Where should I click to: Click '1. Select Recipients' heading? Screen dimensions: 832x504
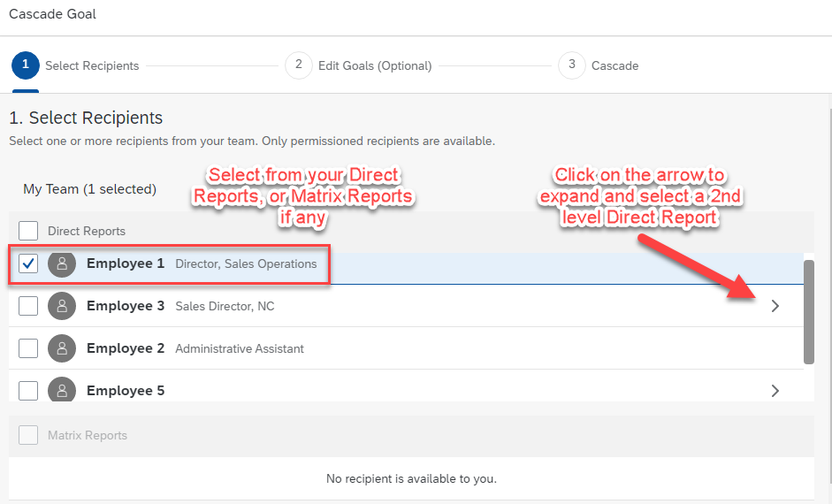pyautogui.click(x=86, y=118)
